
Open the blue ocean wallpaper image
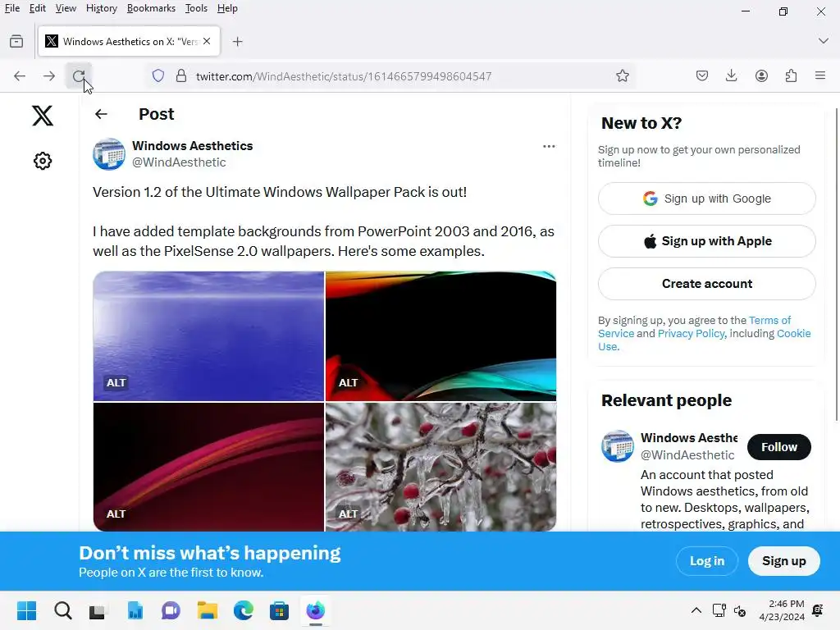208,336
